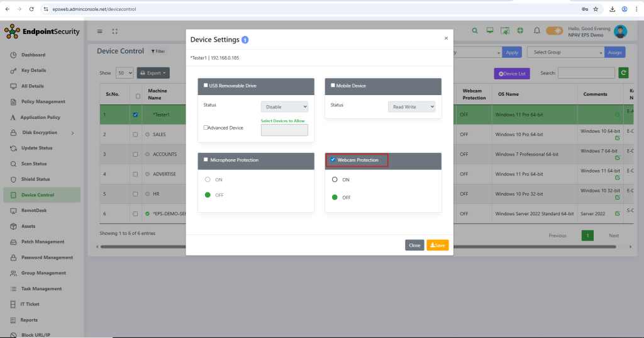Open Patch Management in the sidebar

tap(43, 242)
